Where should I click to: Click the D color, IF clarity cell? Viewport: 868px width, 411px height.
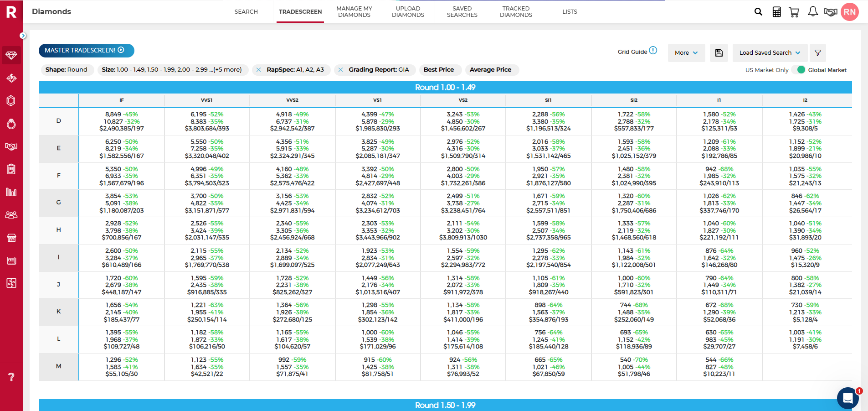coord(122,121)
